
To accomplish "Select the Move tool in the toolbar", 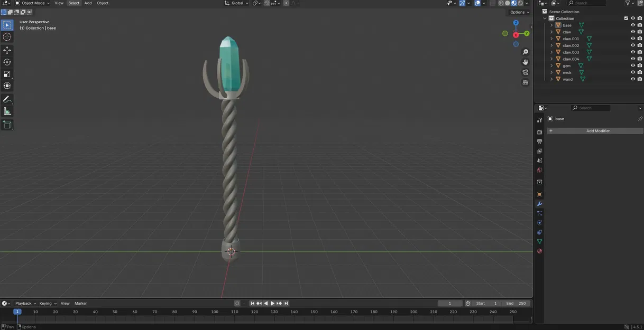I will (x=7, y=49).
